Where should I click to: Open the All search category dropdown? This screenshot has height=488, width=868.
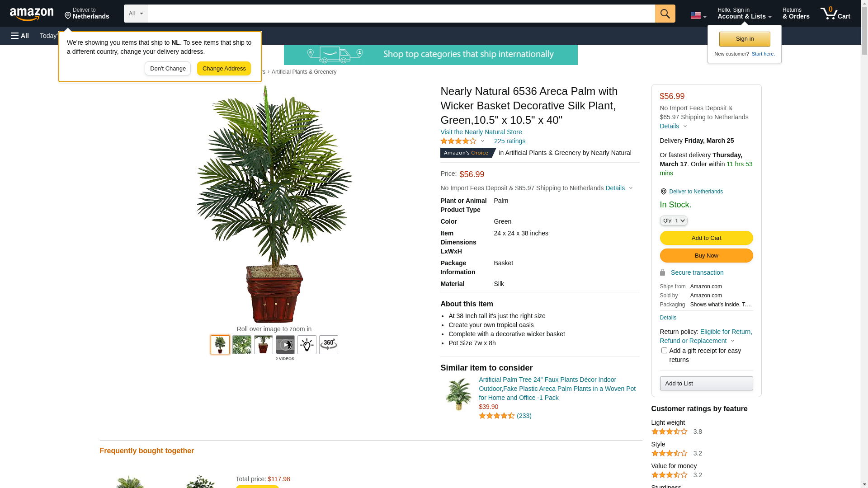pyautogui.click(x=136, y=14)
